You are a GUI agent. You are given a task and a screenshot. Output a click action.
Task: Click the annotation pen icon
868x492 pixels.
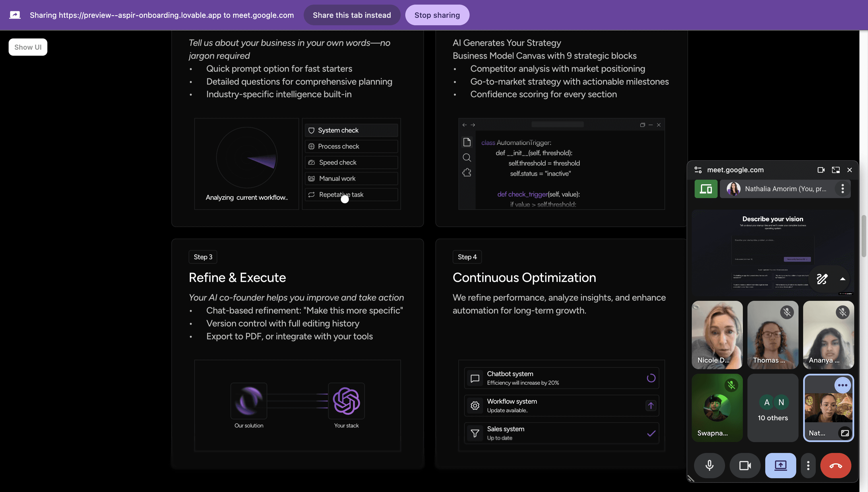[822, 279]
